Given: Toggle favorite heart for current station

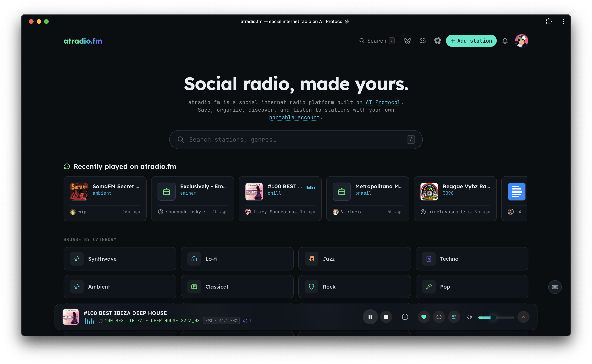Looking at the screenshot, I should click(424, 317).
